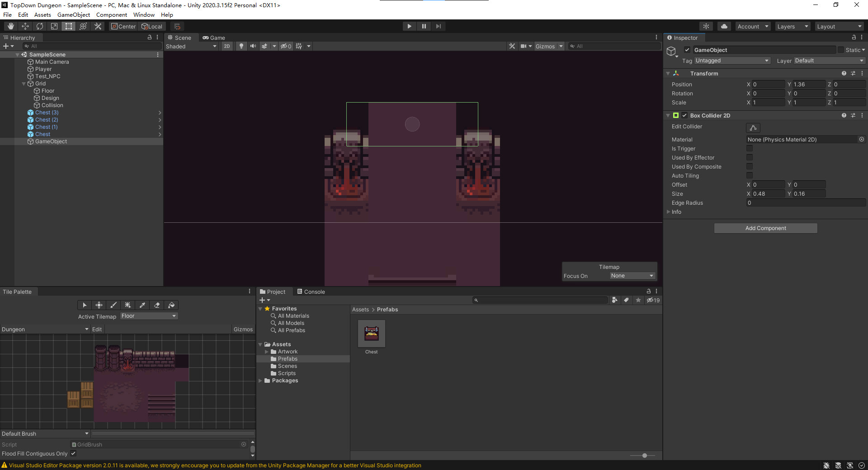Open the Layers dropdown button
The width and height of the screenshot is (868, 470).
click(792, 26)
